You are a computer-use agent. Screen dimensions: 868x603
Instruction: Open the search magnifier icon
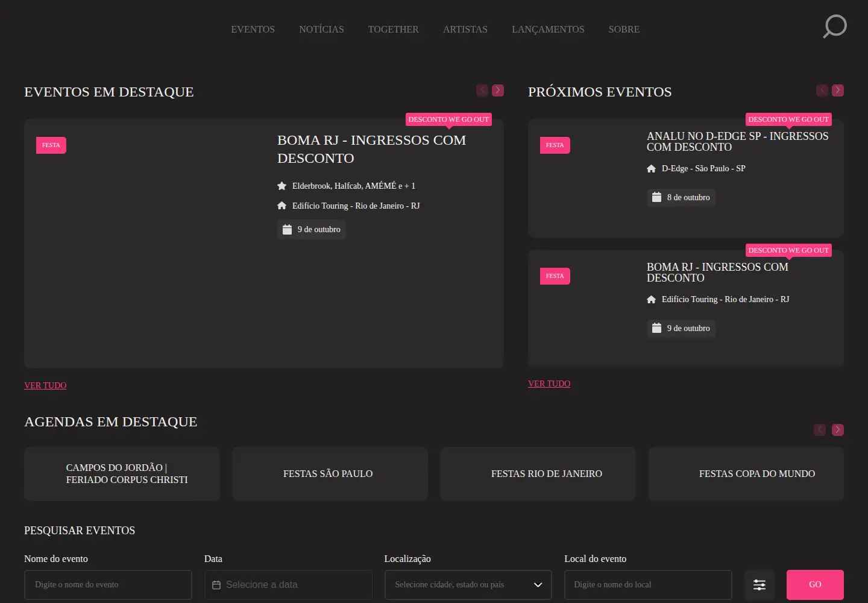pos(835,27)
